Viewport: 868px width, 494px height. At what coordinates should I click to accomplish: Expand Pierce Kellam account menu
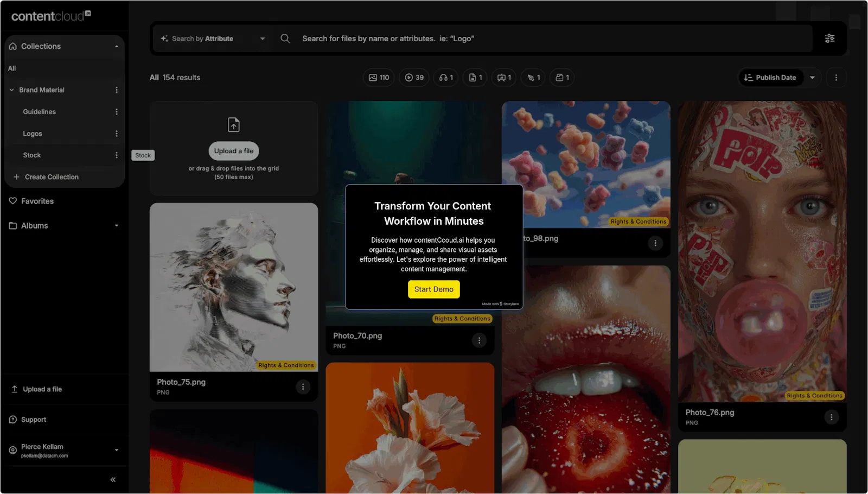tap(116, 450)
